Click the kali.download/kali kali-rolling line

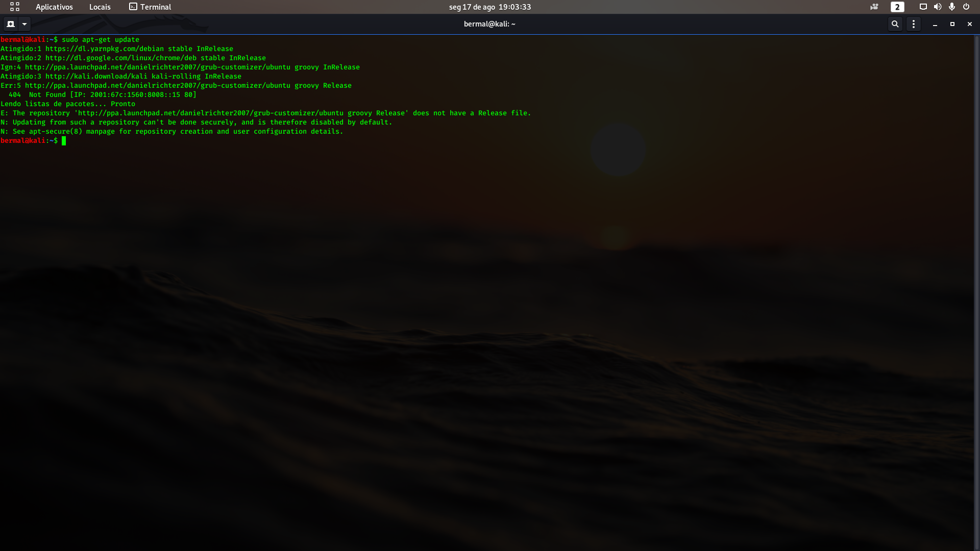[121, 77]
